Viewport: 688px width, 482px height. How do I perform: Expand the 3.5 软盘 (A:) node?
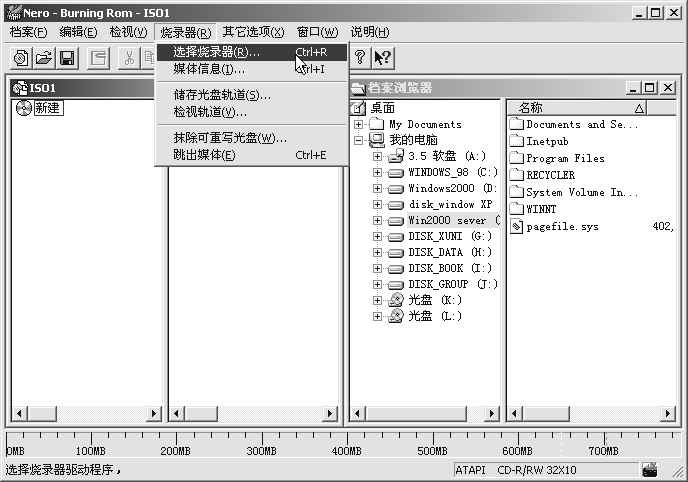(377, 156)
